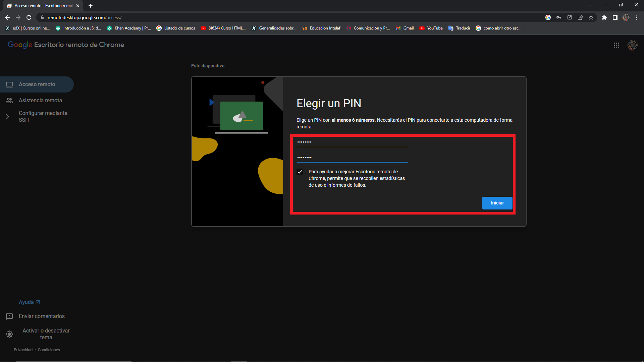Viewport: 644px width, 362px height.
Task: Open Chrome side panel icon
Action: tap(615, 17)
